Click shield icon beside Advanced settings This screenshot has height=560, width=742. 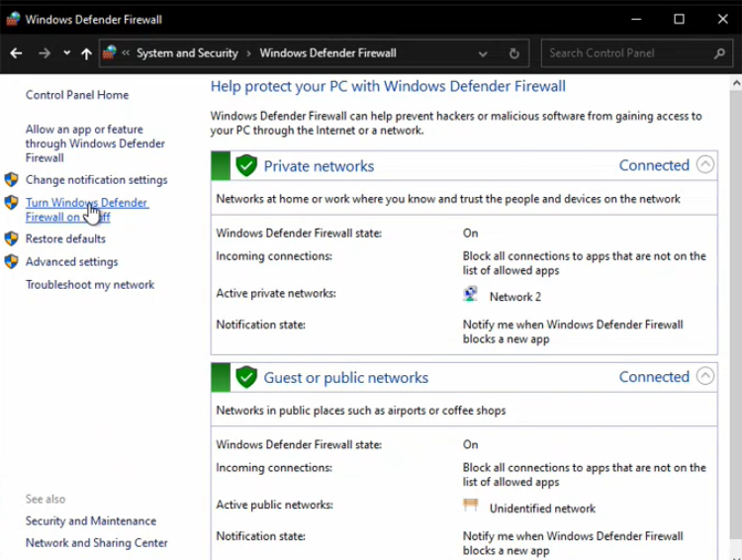(11, 261)
